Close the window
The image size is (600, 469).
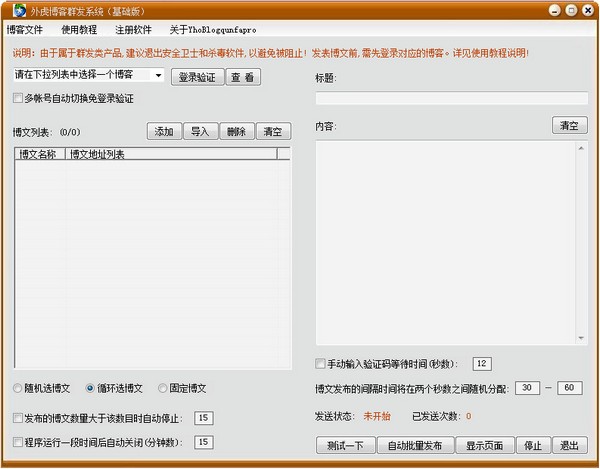click(x=588, y=11)
